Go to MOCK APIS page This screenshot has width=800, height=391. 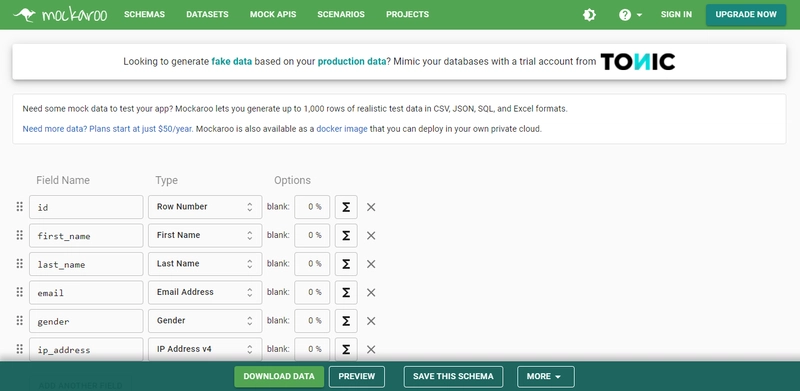[x=273, y=14]
